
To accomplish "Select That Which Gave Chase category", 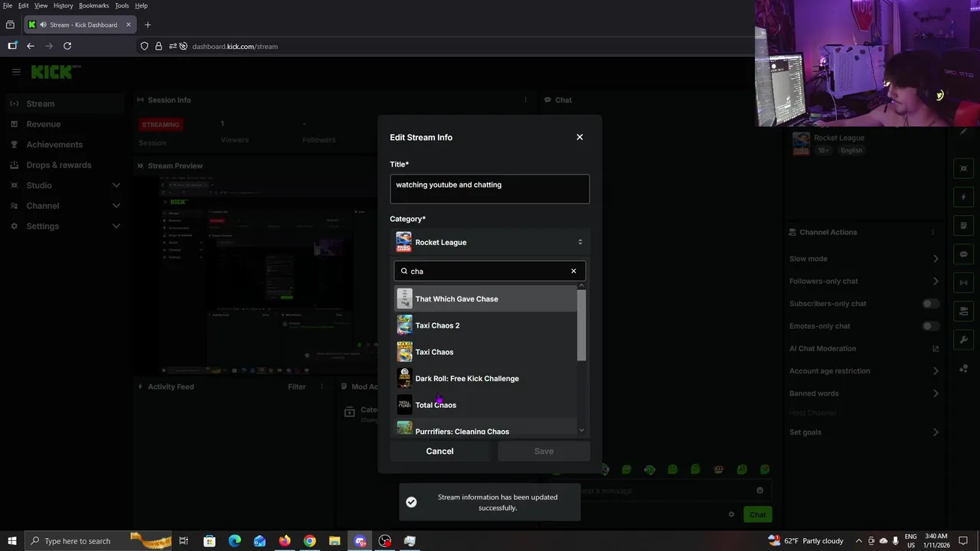I will click(485, 299).
